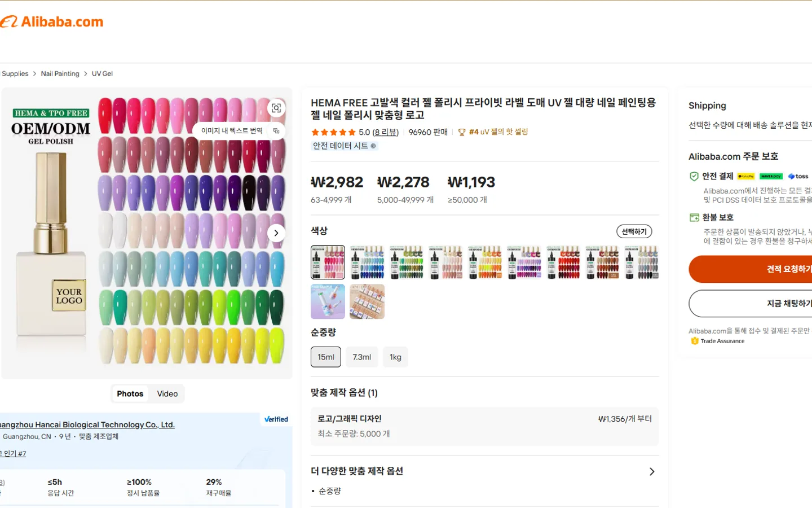812x508 pixels.
Task: Click the info icon next to 안전 데이터 시트
Action: (373, 146)
